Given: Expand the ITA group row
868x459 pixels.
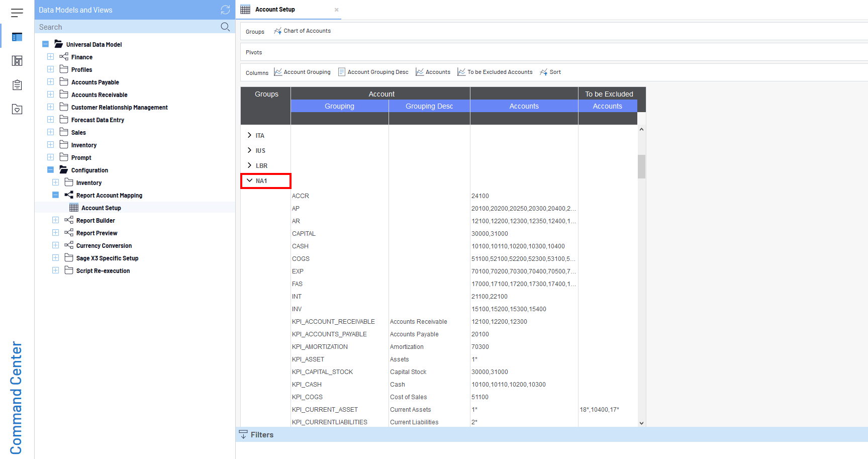Looking at the screenshot, I should point(250,135).
